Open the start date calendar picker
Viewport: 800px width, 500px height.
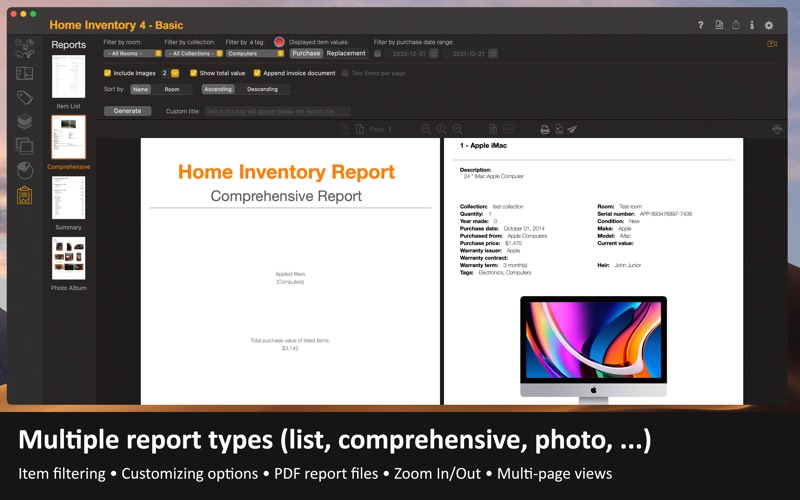[434, 53]
